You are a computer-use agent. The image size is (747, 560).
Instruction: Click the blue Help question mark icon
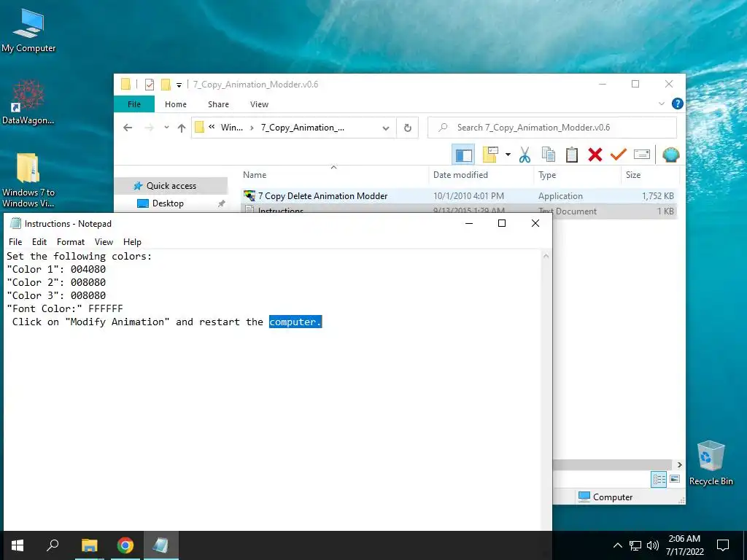[677, 104]
